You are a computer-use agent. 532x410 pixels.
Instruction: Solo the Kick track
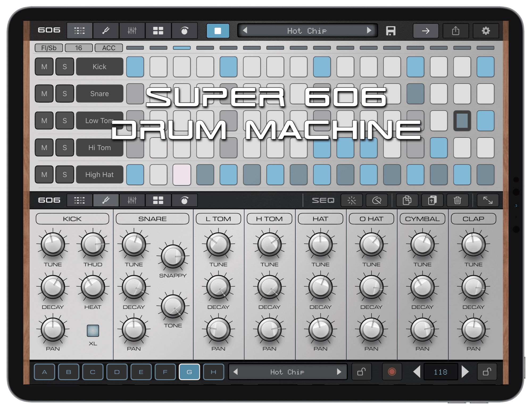(x=65, y=66)
